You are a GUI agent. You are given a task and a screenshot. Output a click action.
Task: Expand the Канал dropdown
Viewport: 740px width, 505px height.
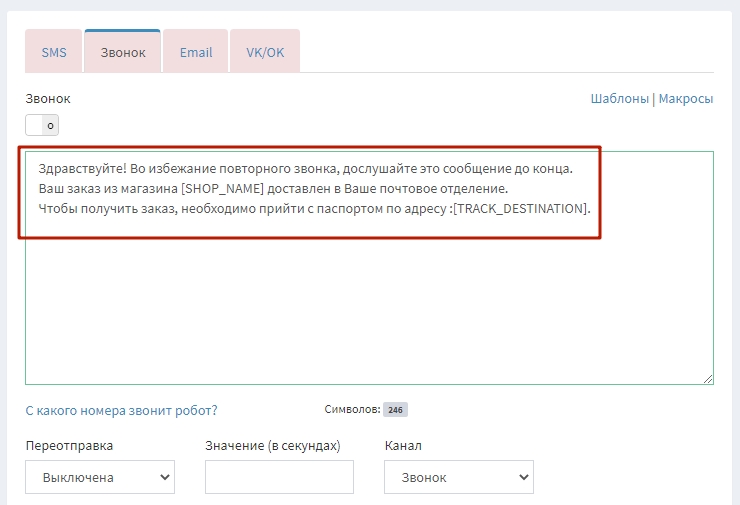pos(459,477)
